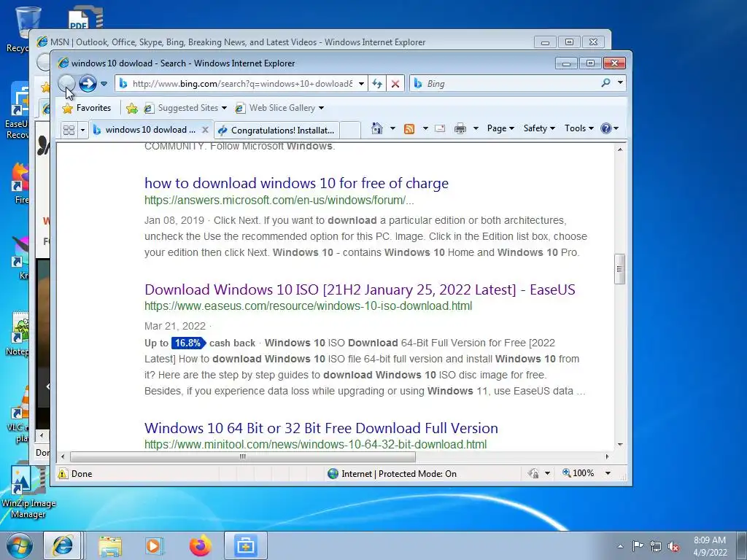Screen dimensions: 747x560
Task: Open Web Slice Gallery on favorites bar
Action: [x=279, y=108]
